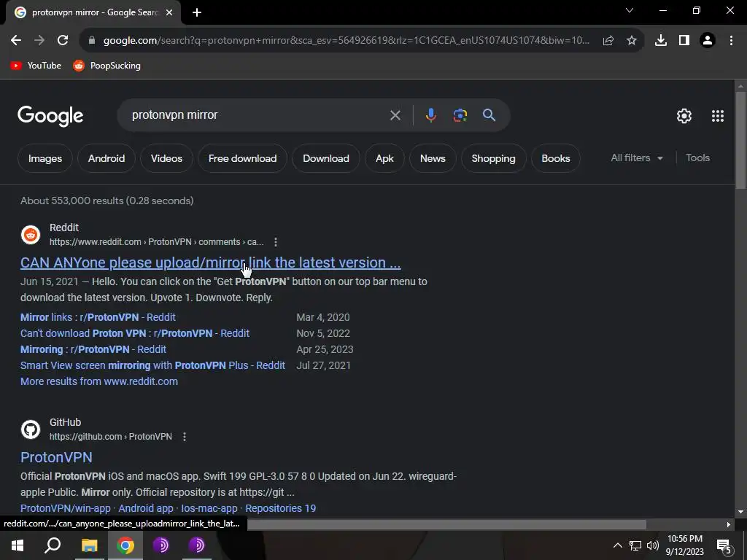Open Google quick settings gear
This screenshot has height=560, width=747.
pyautogui.click(x=684, y=116)
